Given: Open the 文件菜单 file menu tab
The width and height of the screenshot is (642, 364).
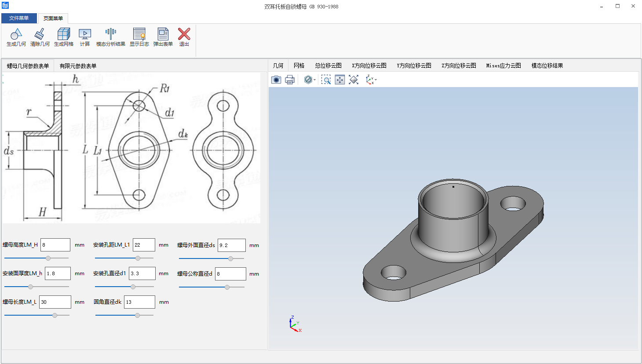Looking at the screenshot, I should [19, 18].
